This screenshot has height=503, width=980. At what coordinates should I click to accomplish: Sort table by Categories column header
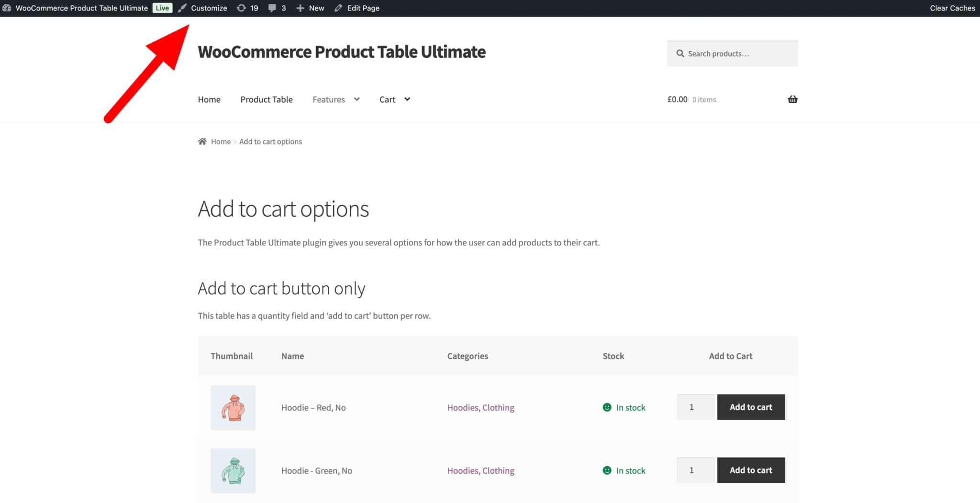[x=468, y=356]
